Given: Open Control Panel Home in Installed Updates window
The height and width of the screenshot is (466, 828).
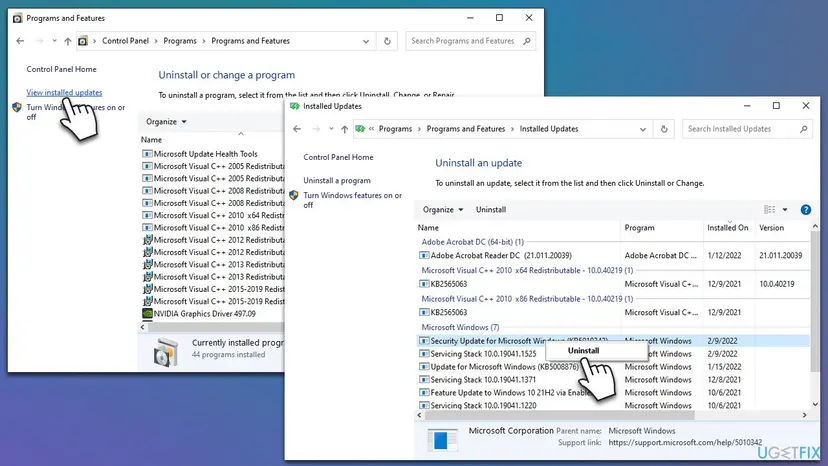Looking at the screenshot, I should click(x=338, y=157).
